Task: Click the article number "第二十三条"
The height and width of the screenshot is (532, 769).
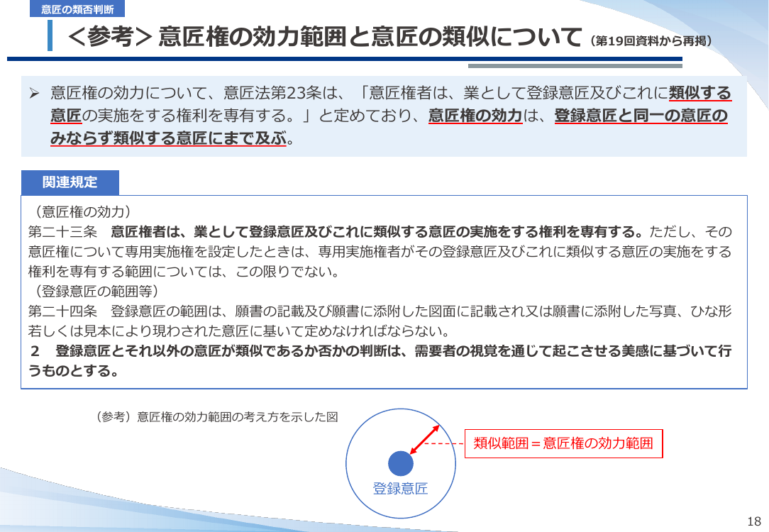Action: (62, 232)
